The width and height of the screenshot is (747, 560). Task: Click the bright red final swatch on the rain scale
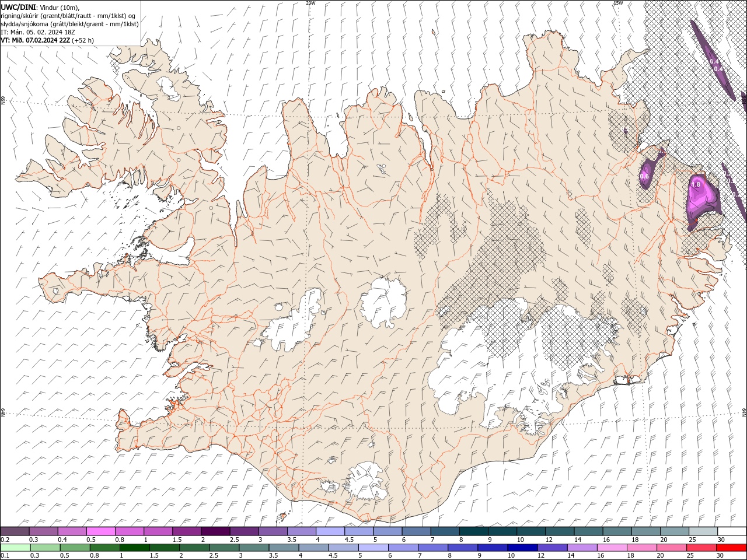pyautogui.click(x=732, y=548)
